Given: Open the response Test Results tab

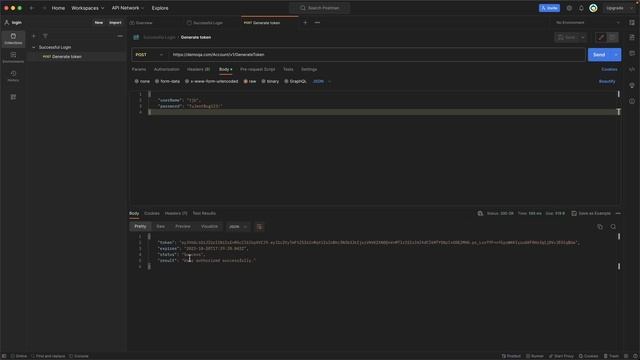Looking at the screenshot, I should click(x=204, y=213).
